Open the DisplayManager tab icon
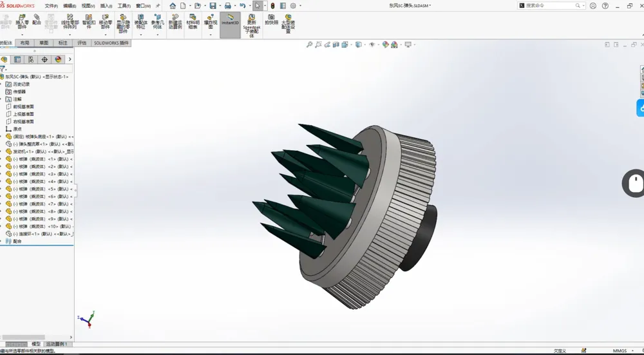The width and height of the screenshot is (644, 355). [58, 59]
